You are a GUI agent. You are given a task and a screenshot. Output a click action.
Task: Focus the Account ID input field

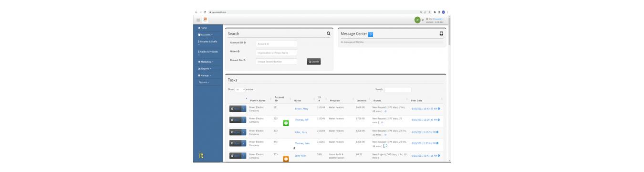click(276, 44)
